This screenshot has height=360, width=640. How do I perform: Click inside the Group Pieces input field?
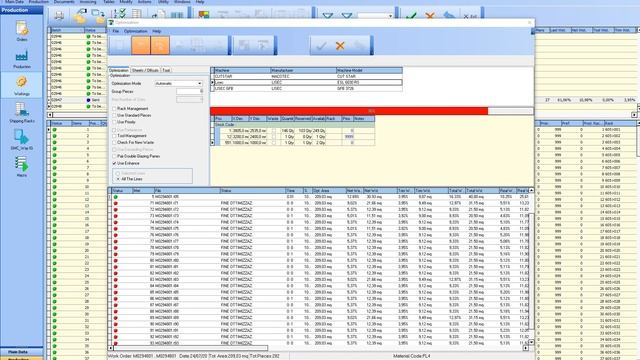click(x=188, y=91)
